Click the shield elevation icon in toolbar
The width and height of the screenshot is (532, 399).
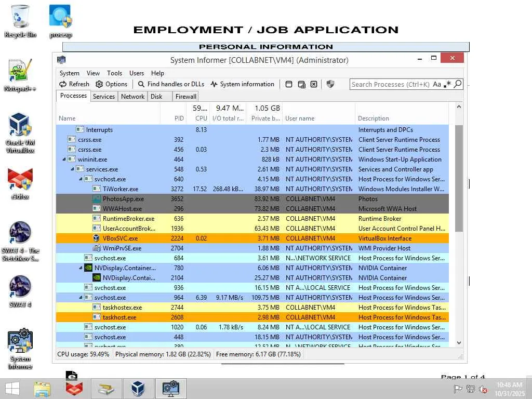pos(330,84)
